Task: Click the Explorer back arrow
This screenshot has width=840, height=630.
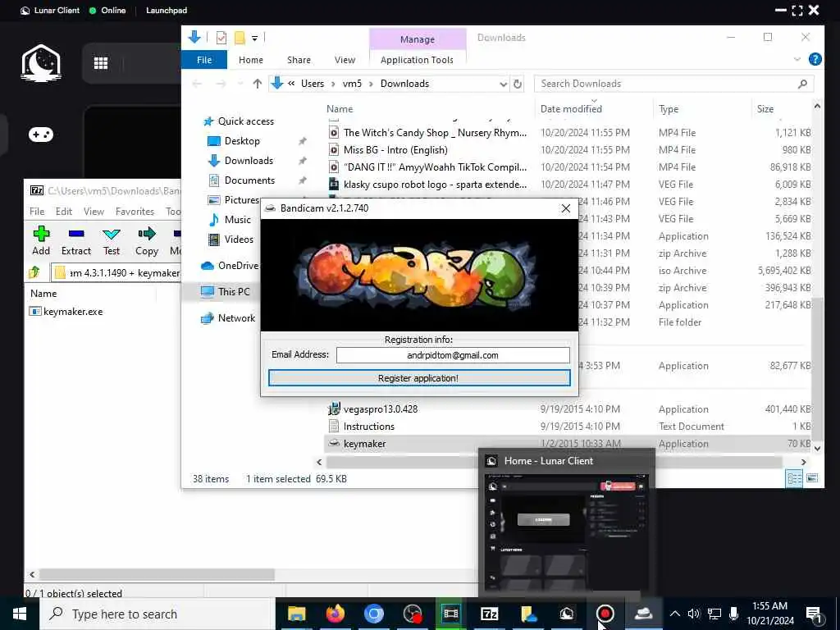Action: tap(197, 84)
